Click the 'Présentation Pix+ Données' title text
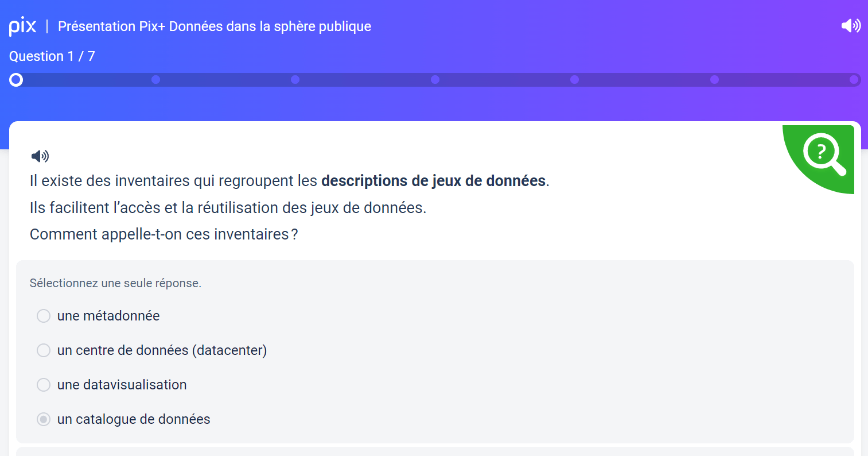Viewport: 868px width, 456px height. (x=215, y=26)
